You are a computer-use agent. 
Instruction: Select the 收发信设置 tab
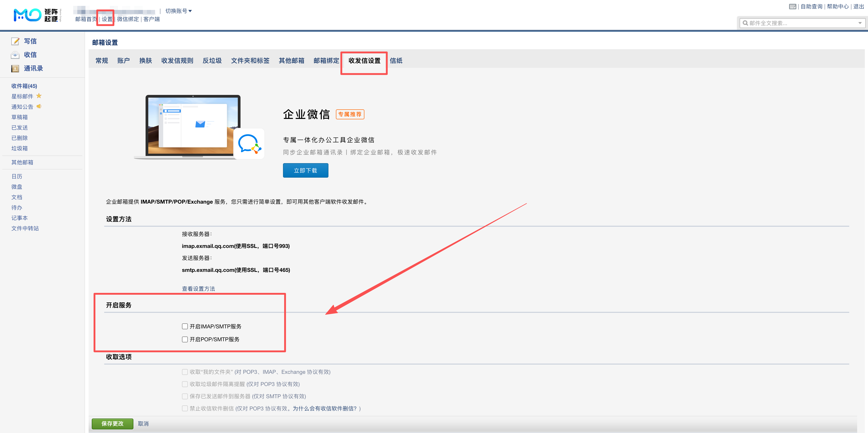[364, 61]
